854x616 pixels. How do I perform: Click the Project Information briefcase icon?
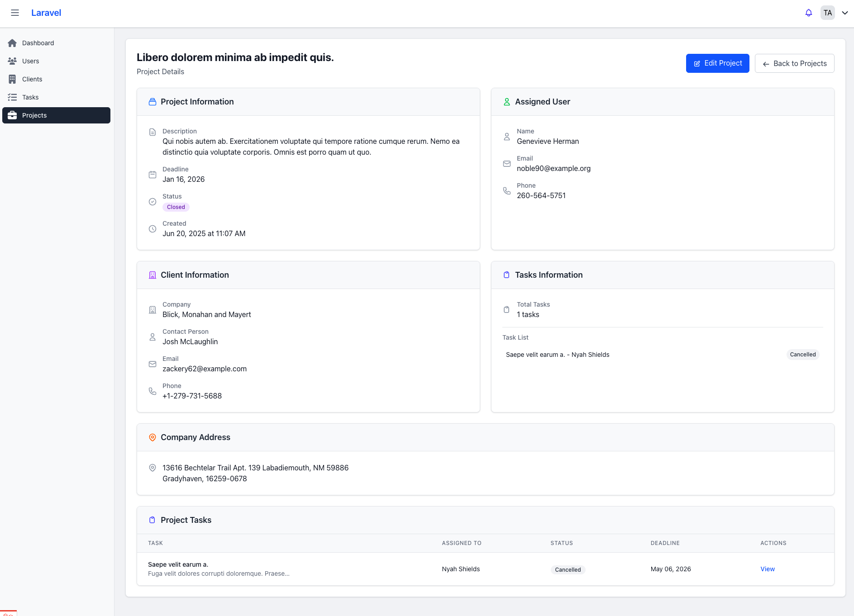[x=153, y=102]
